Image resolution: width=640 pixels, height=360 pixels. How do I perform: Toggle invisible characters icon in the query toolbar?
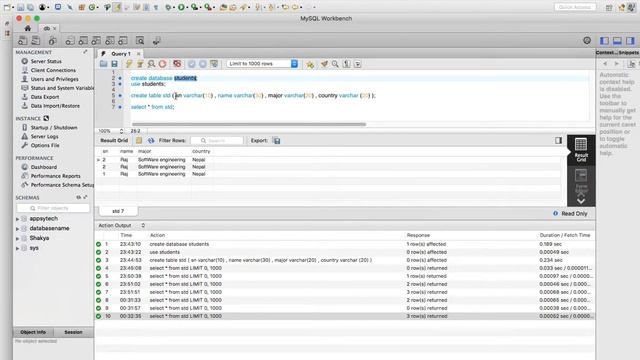pos(346,64)
